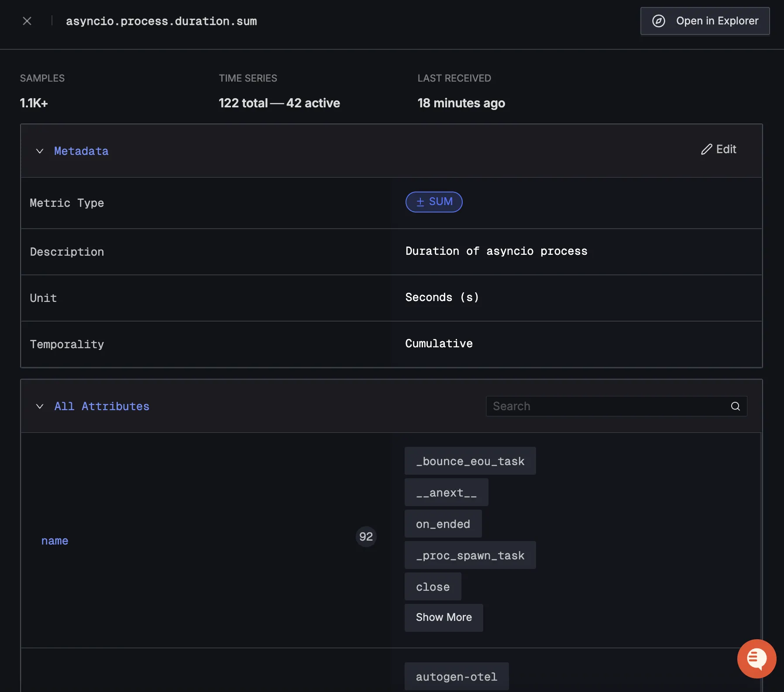Select the __anext__ value chip
The width and height of the screenshot is (784, 692).
click(446, 493)
